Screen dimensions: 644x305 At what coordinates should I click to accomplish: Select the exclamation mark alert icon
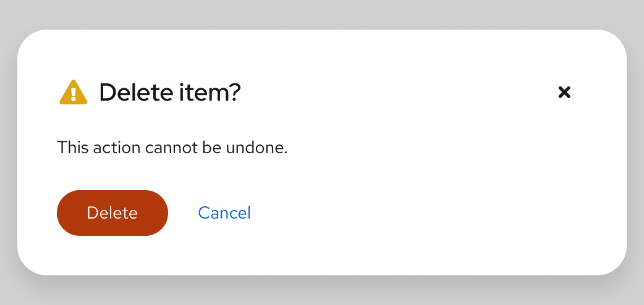(x=73, y=94)
